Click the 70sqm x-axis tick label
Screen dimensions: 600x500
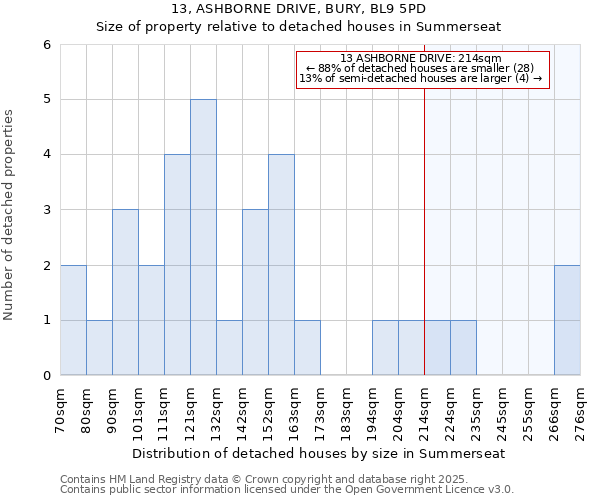click(x=60, y=410)
